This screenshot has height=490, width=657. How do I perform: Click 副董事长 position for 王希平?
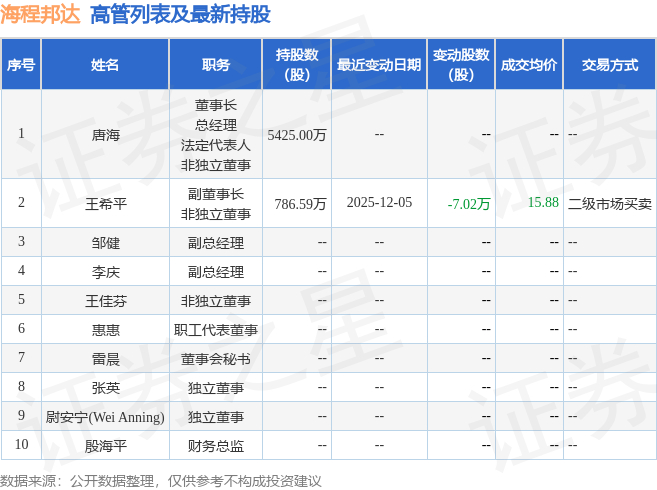216,194
